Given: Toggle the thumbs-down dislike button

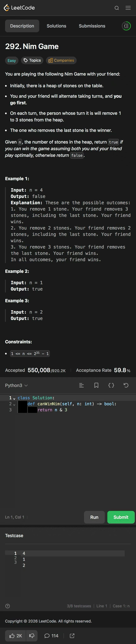Looking at the screenshot, I should click(32, 635).
